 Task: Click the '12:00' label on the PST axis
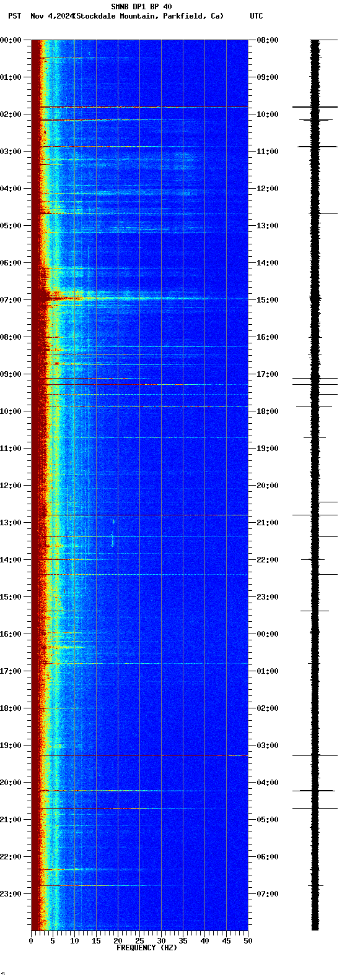tap(11, 486)
